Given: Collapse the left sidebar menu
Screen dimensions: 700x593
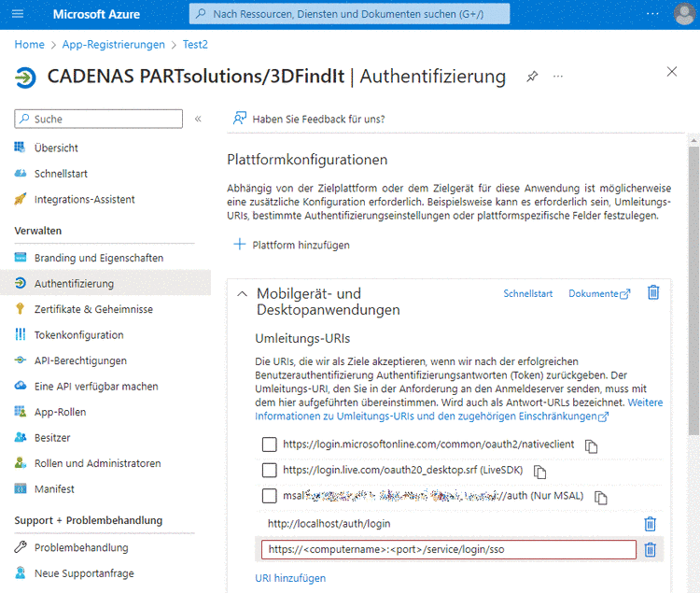Looking at the screenshot, I should [x=198, y=119].
